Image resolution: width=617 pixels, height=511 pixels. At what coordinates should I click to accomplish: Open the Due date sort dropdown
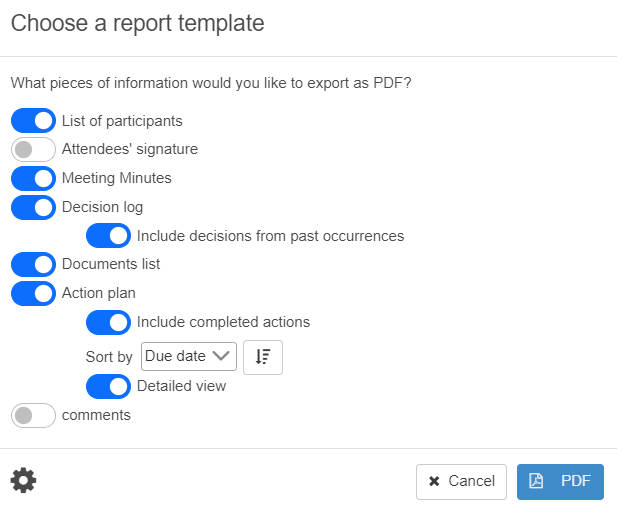coord(189,357)
